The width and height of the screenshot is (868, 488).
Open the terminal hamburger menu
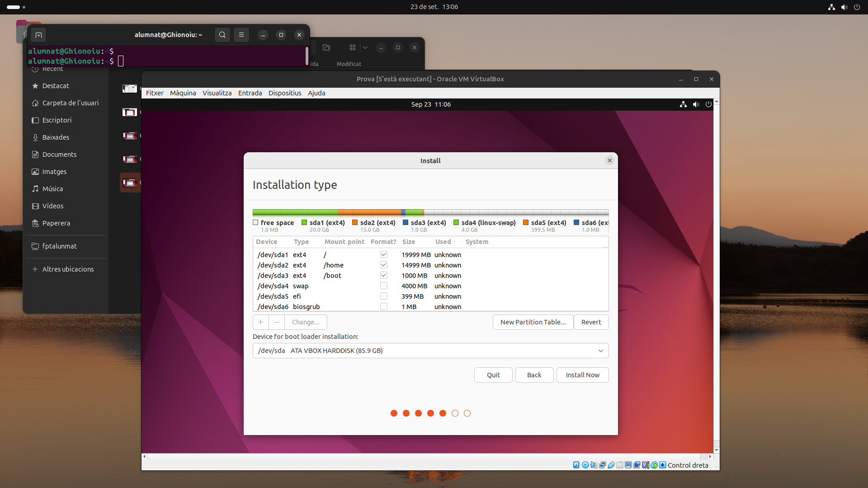pos(241,35)
